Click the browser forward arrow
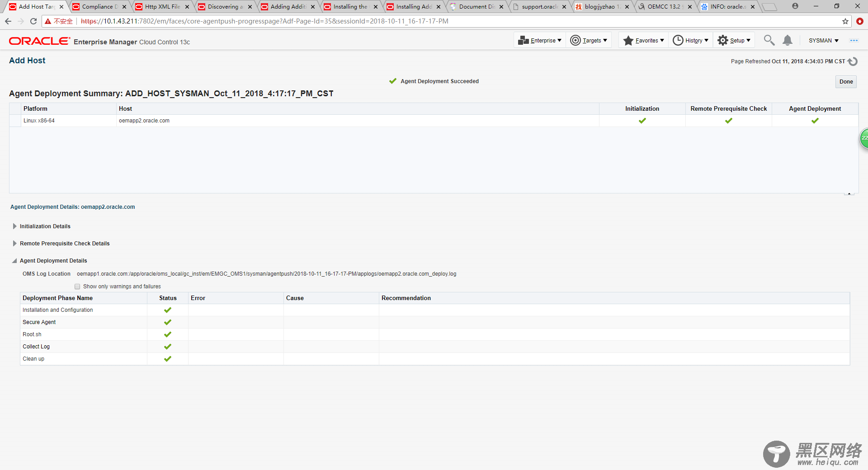Image resolution: width=868 pixels, height=470 pixels. click(x=21, y=21)
